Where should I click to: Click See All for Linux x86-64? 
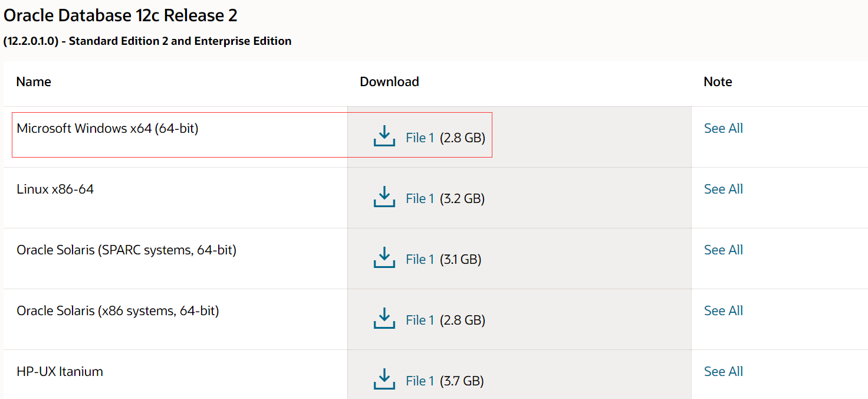pyautogui.click(x=723, y=189)
